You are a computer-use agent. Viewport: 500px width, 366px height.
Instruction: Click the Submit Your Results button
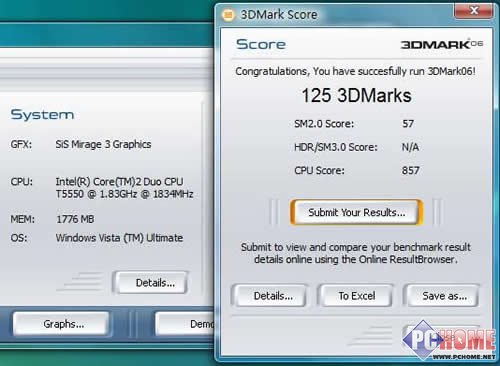point(356,212)
